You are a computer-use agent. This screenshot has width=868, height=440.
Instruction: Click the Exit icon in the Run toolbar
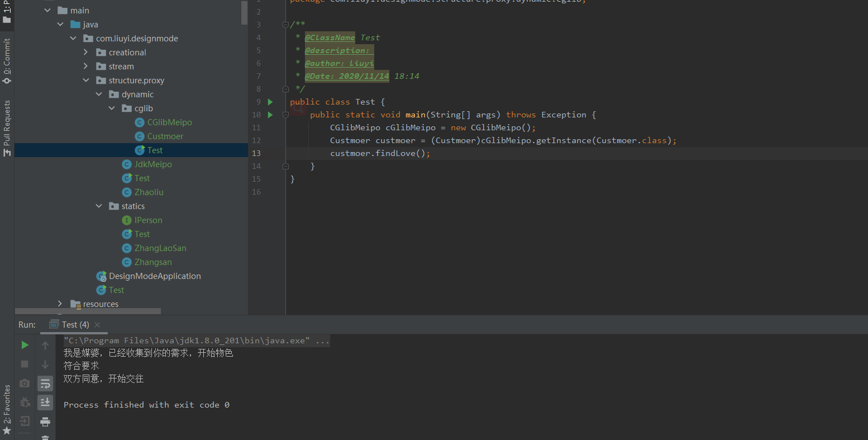[x=25, y=421]
